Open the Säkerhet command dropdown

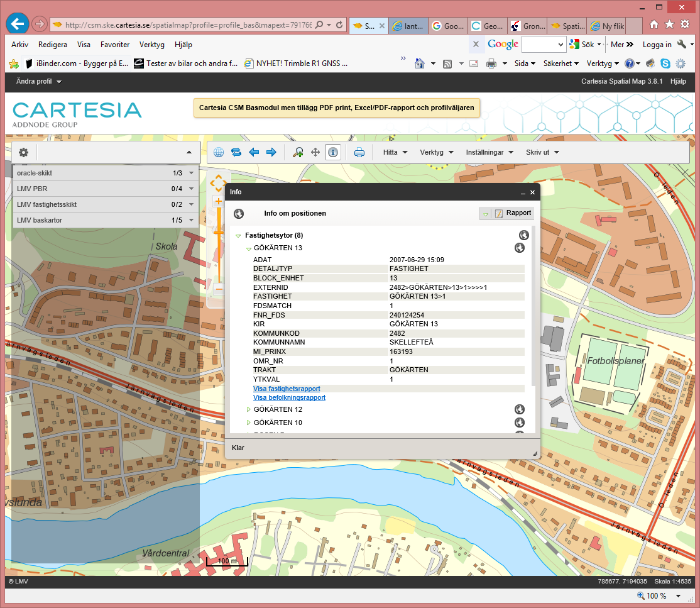click(x=561, y=64)
